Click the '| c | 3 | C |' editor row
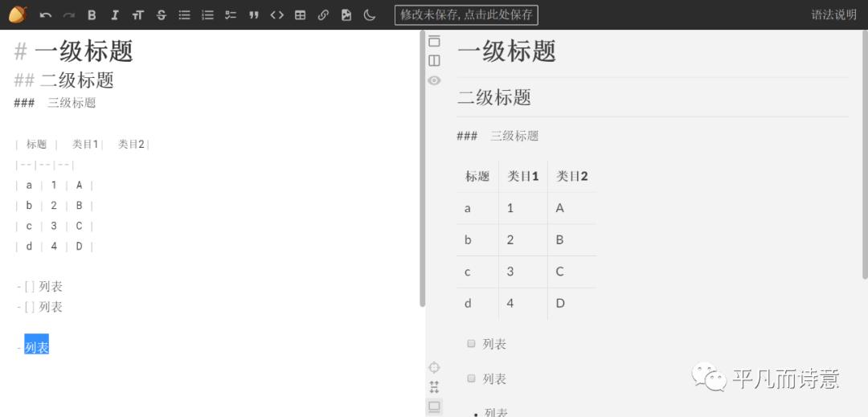 (55, 227)
